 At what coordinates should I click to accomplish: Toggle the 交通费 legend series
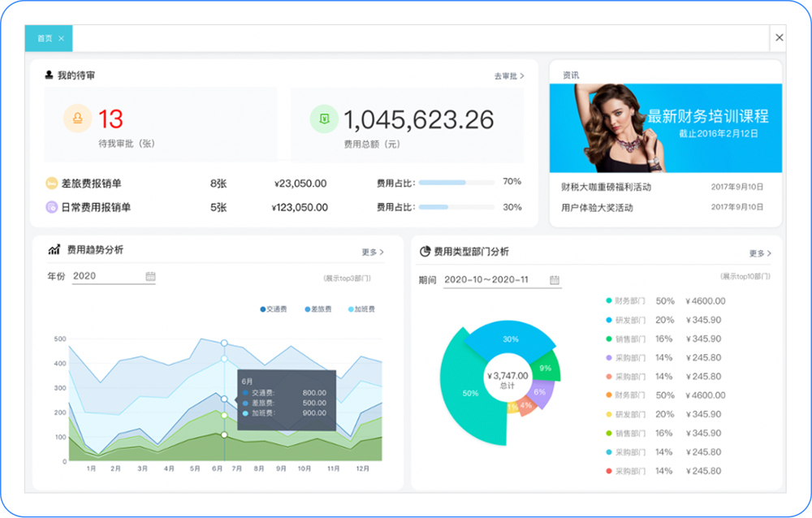point(274,309)
